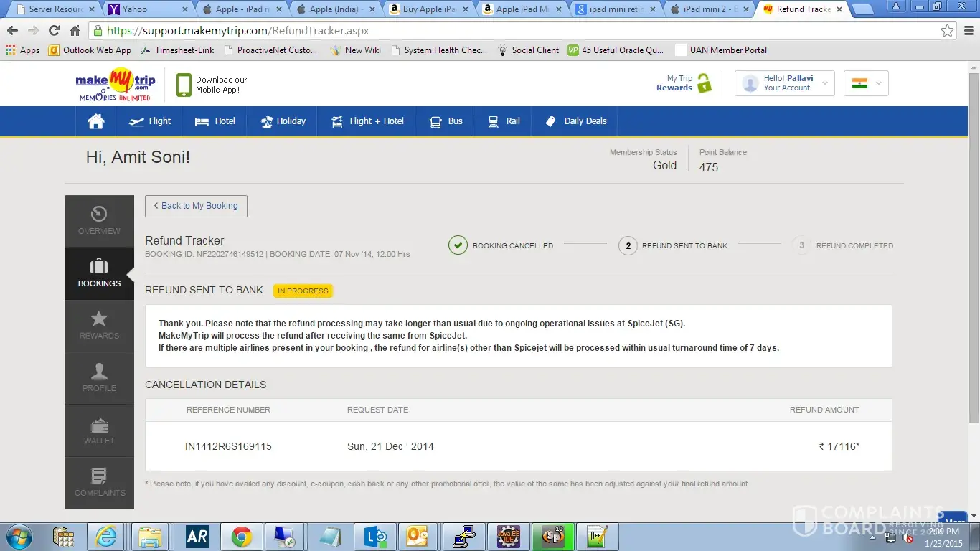This screenshot has width=980, height=551.
Task: Click Back to My Booking button
Action: pyautogui.click(x=196, y=206)
